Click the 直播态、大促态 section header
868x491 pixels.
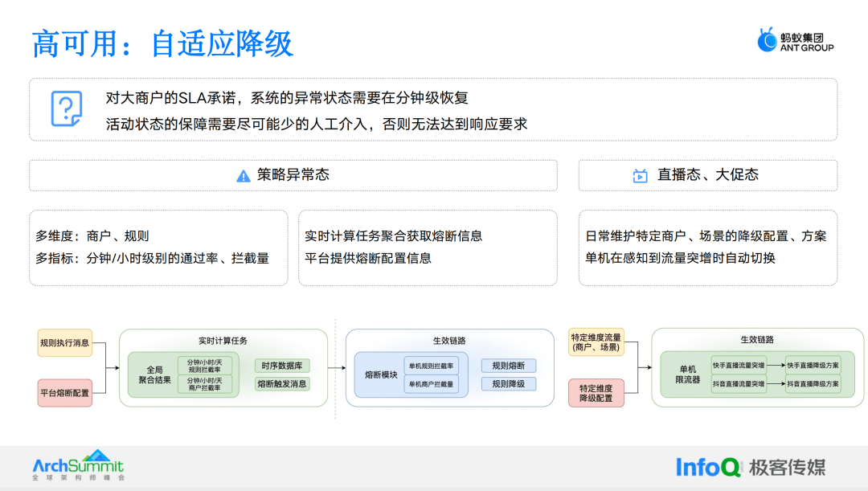click(707, 175)
